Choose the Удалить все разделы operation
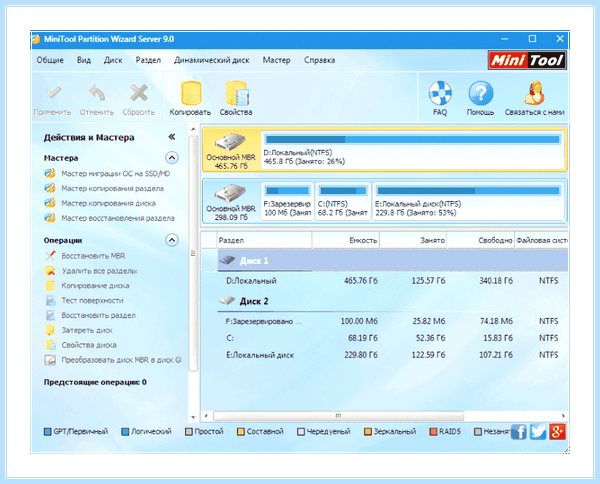Screen dimensions: 600x484 coord(99,271)
